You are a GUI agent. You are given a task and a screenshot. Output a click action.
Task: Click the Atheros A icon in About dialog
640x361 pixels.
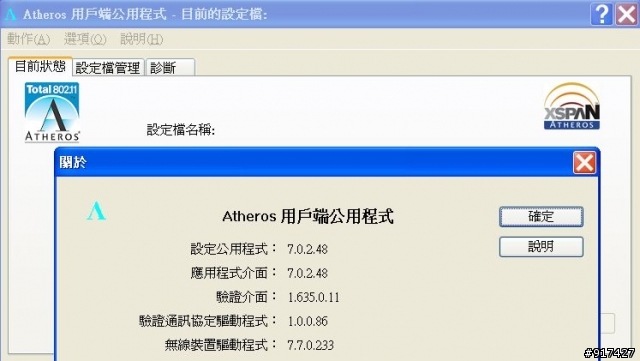click(x=96, y=211)
